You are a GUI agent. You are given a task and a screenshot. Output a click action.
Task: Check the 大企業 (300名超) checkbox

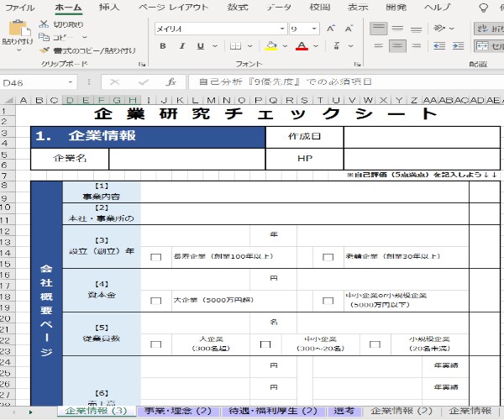pyautogui.click(x=156, y=344)
